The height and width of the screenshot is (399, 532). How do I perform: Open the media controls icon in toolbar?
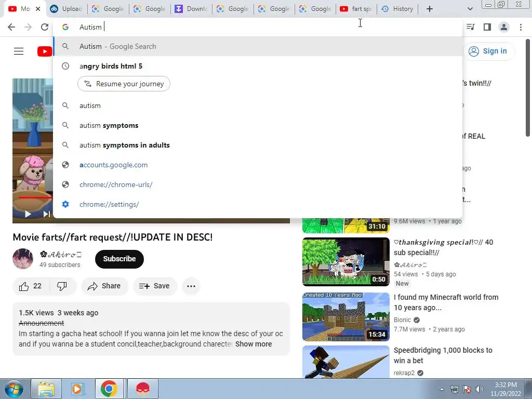point(471,27)
